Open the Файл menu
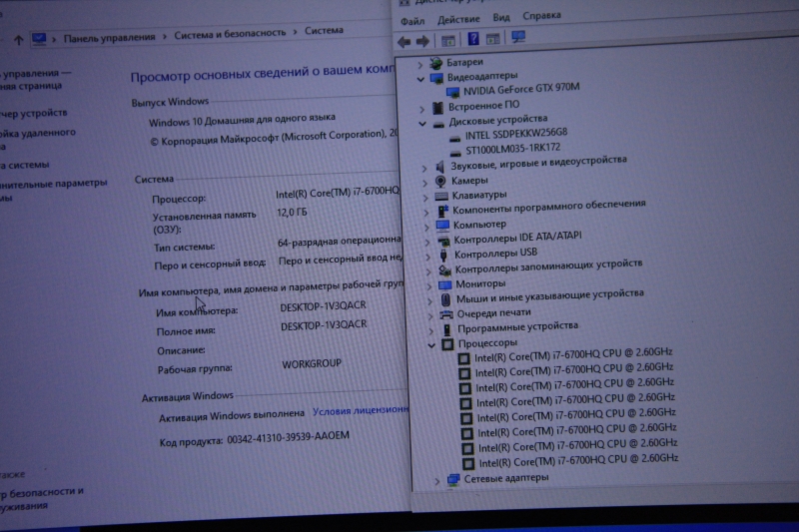The image size is (799, 532). click(x=412, y=21)
